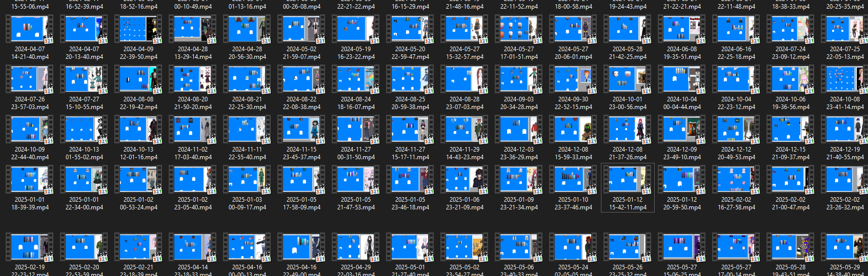This screenshot has width=868, height=276.
Task: Choose the 2025-02-02 16-27-58.mp4 thumbnail
Action: (736, 180)
